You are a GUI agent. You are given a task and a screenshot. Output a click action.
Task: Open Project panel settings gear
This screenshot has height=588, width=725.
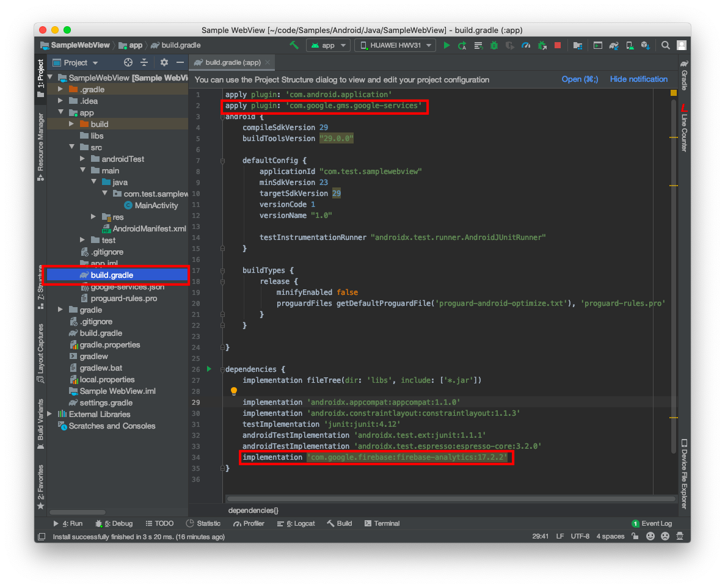pos(164,62)
